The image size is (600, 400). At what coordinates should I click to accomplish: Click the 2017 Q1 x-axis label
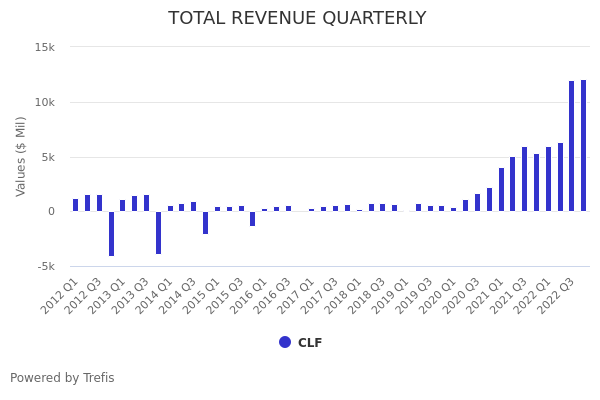coord(298,297)
